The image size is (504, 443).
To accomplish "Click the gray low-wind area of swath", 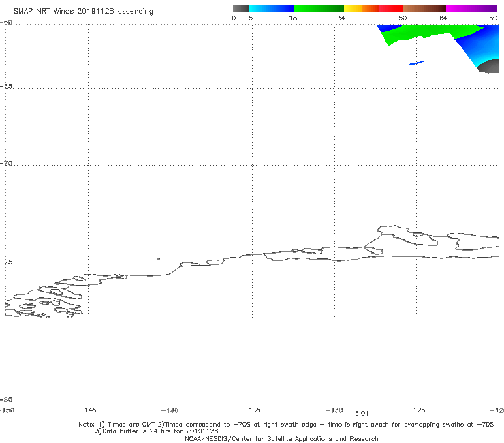I will [489, 67].
